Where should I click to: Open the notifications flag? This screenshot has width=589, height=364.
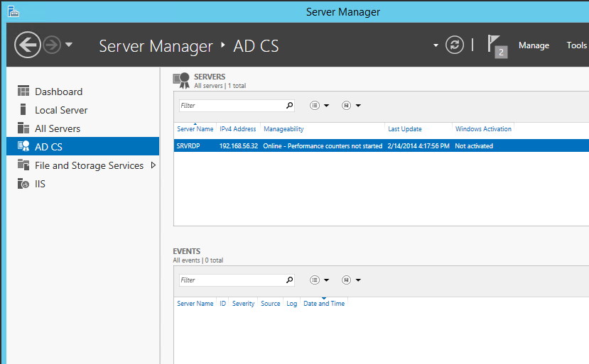pos(497,46)
